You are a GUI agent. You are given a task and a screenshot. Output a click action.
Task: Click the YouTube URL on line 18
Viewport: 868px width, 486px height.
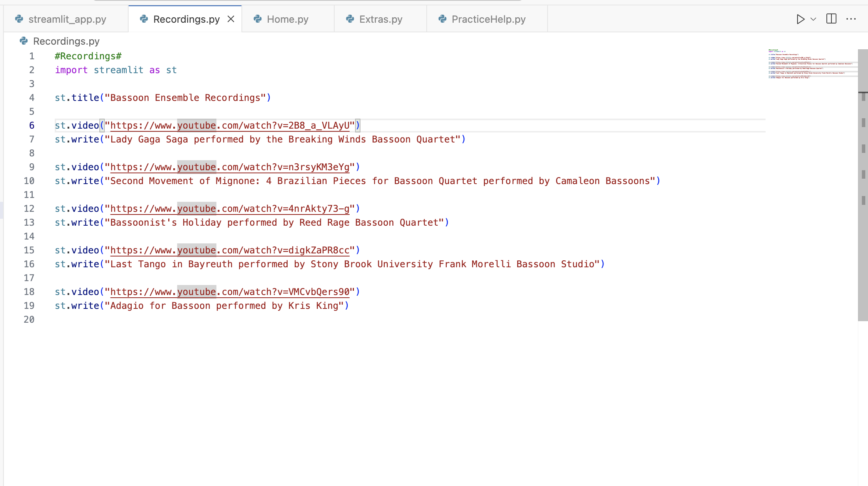click(x=230, y=292)
